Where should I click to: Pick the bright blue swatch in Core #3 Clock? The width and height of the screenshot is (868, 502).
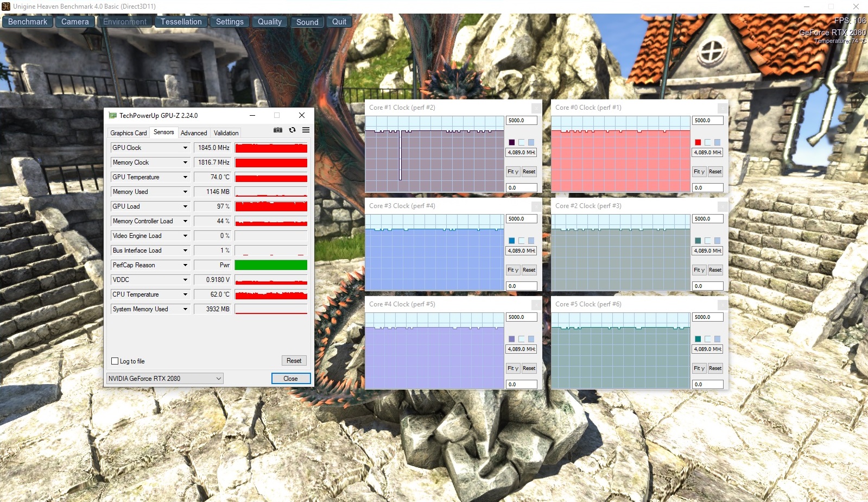511,241
